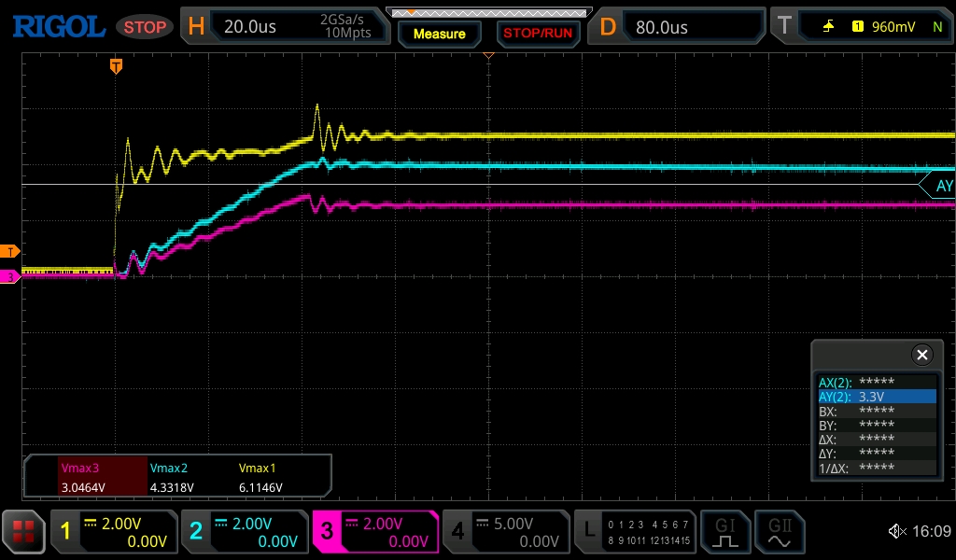956x560 pixels.
Task: Mute sound via the speaker icon
Action: point(896,532)
